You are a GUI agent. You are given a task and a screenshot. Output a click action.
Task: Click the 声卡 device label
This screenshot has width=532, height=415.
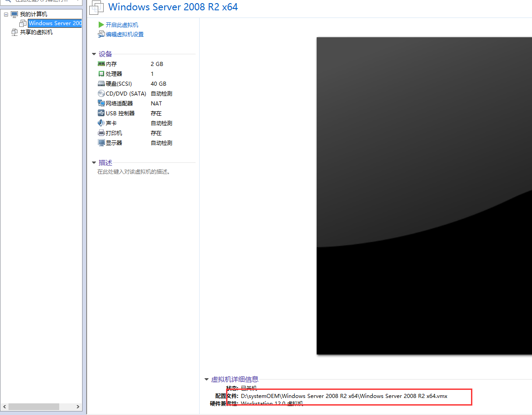click(x=111, y=123)
